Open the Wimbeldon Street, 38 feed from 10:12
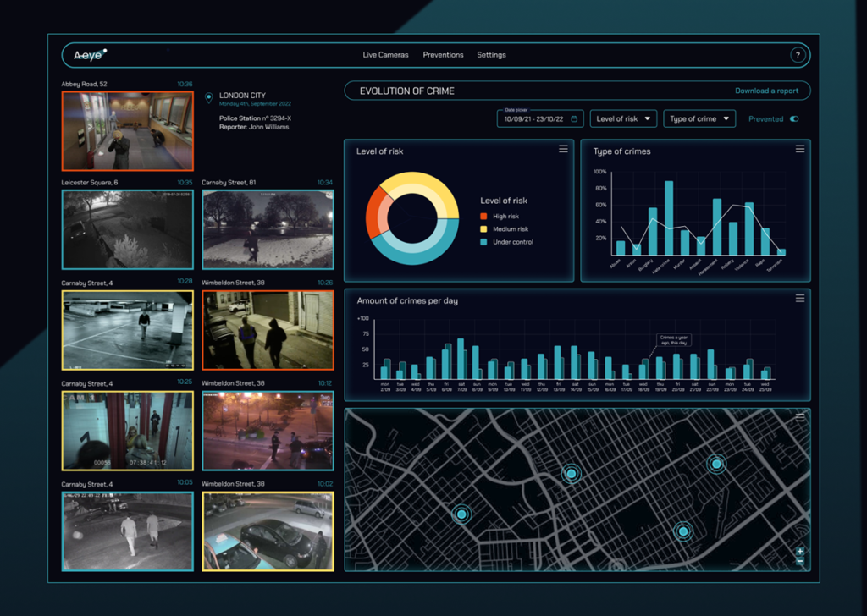This screenshot has width=867, height=616. tap(268, 431)
